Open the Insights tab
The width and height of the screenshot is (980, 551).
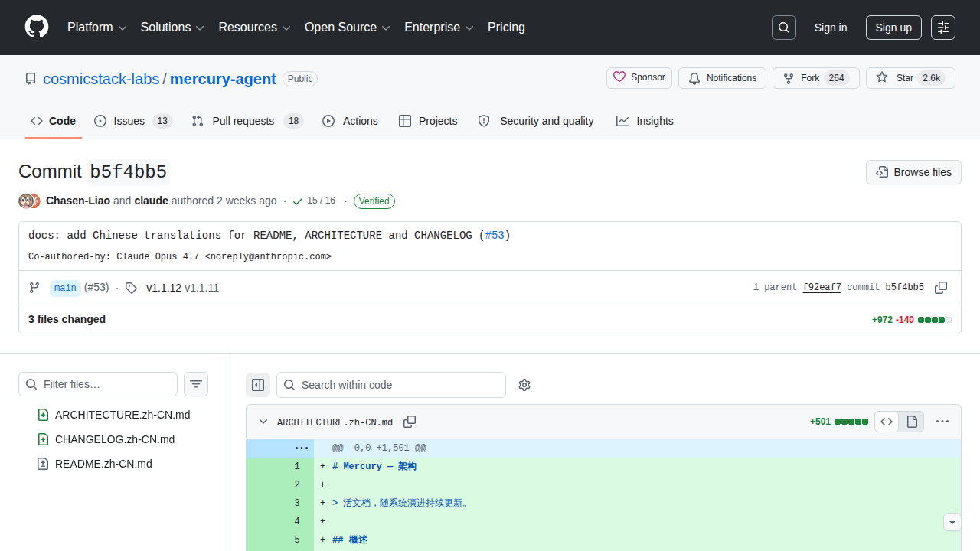tap(645, 121)
